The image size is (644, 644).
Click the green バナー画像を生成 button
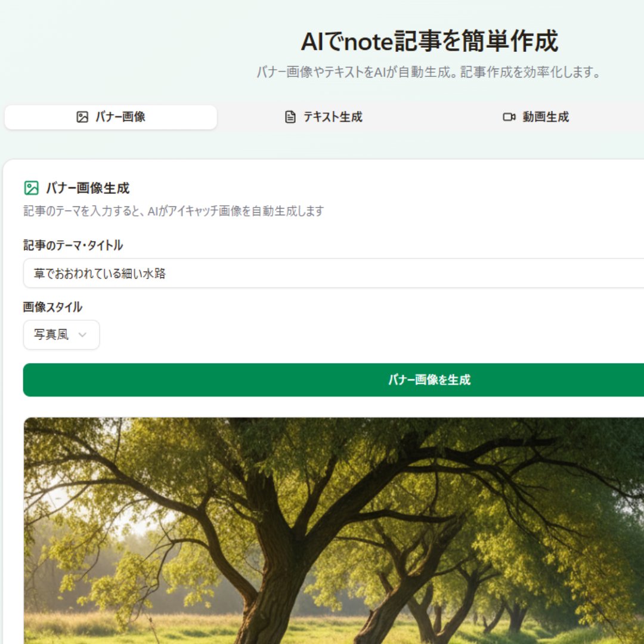pos(333,380)
